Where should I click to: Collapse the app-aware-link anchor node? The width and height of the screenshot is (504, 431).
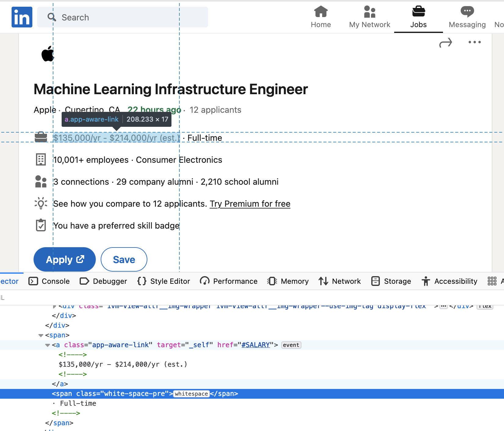[x=48, y=345]
